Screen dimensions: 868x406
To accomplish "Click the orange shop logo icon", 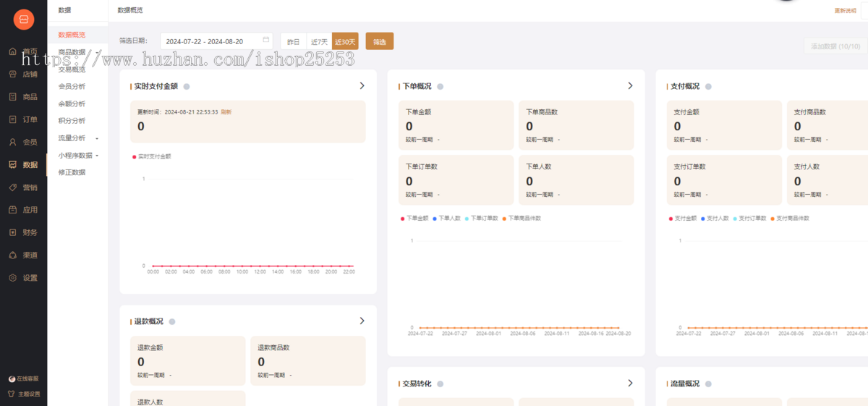I will tap(23, 20).
